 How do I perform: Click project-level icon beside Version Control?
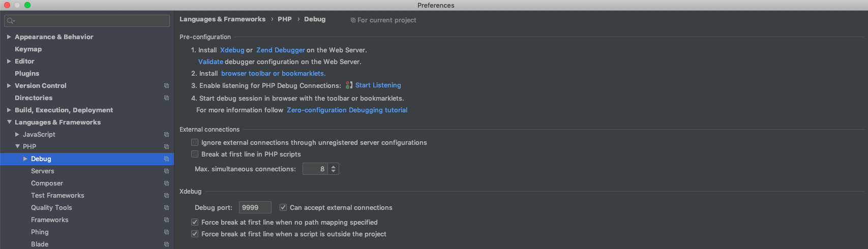pos(166,86)
